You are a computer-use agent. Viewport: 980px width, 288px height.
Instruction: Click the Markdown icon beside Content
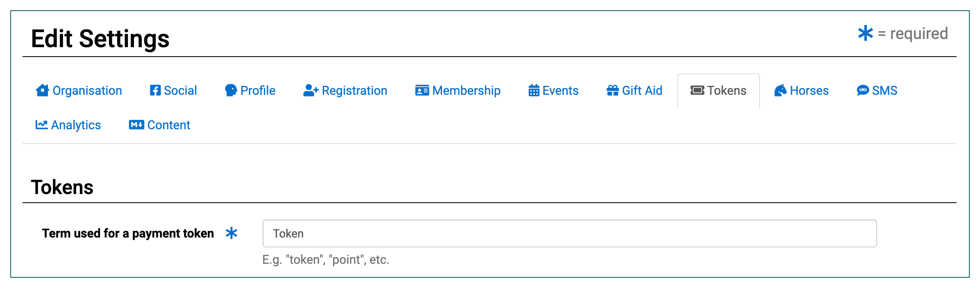[136, 125]
